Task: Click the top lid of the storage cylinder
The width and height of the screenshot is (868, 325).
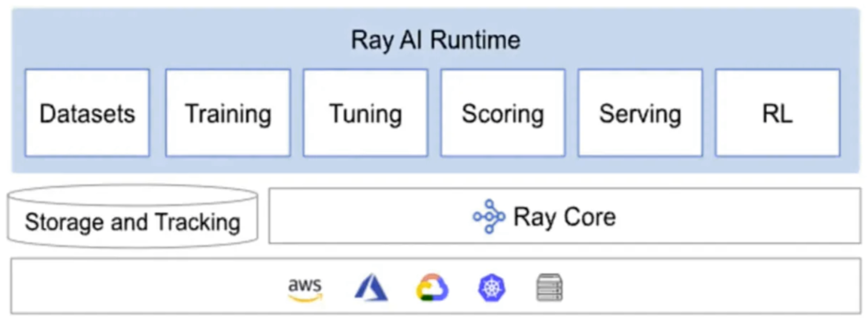Action: click(132, 195)
